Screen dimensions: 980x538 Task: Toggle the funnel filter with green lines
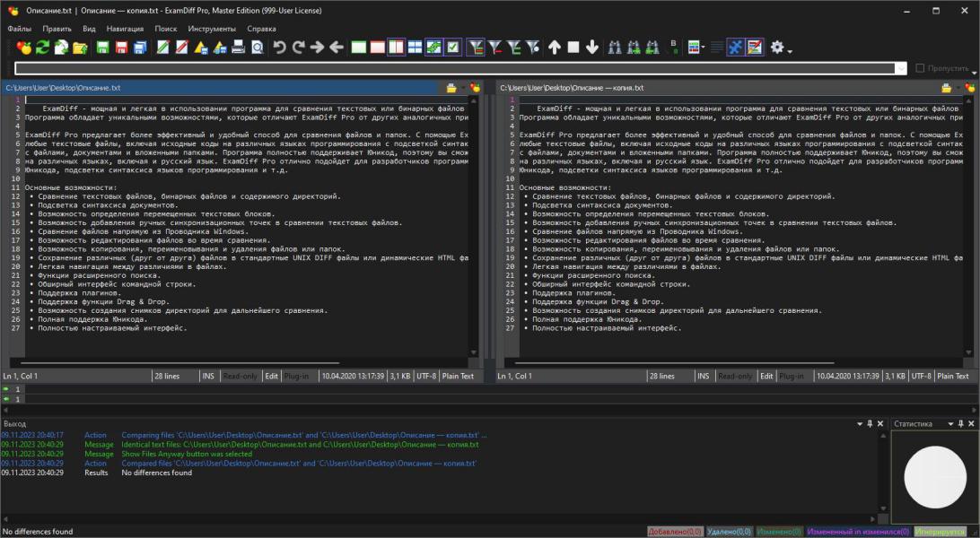[x=513, y=48]
